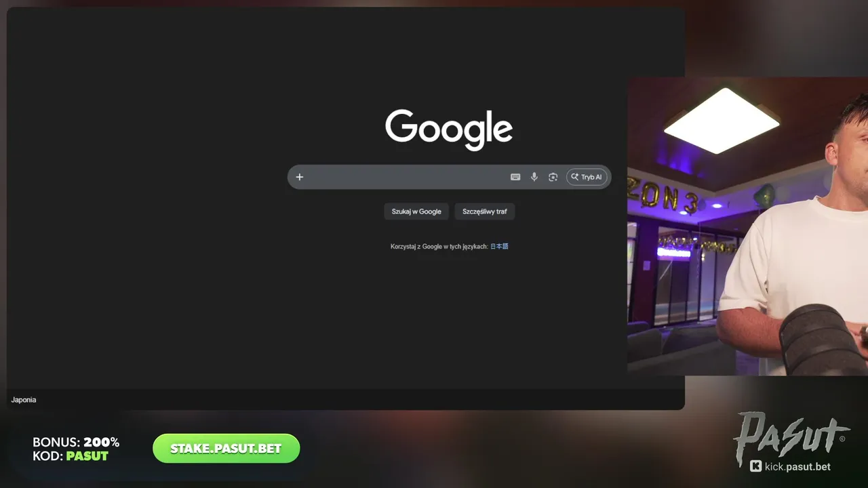Viewport: 868px width, 488px height.
Task: Click the webcam overlay thumbnail
Action: 747,226
